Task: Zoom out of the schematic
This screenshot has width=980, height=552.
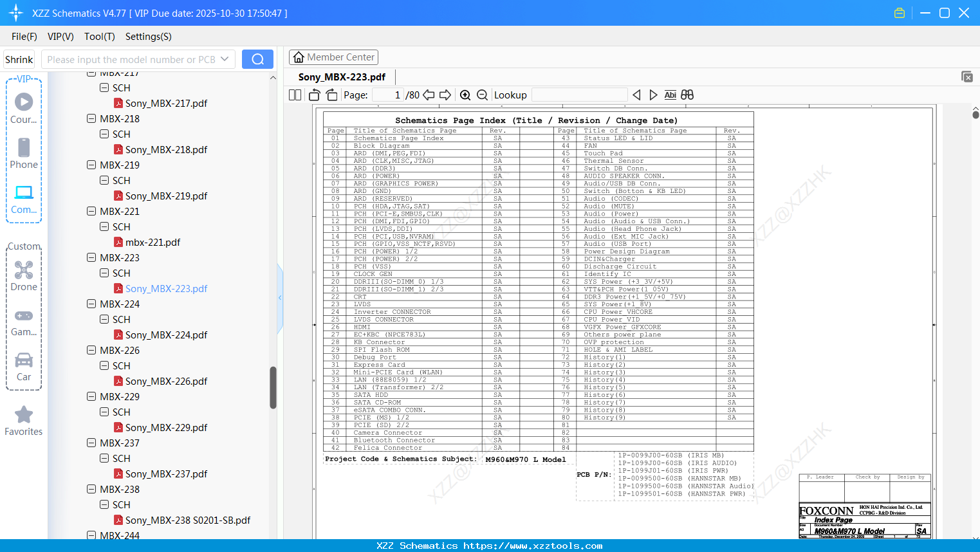Action: [482, 95]
